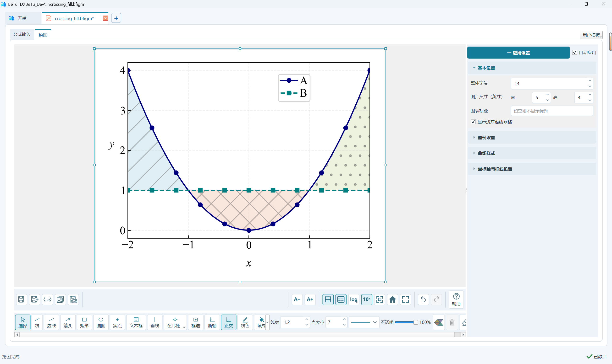The image size is (612, 364).
Task: Switch to the 绘图 tab
Action: click(x=43, y=35)
